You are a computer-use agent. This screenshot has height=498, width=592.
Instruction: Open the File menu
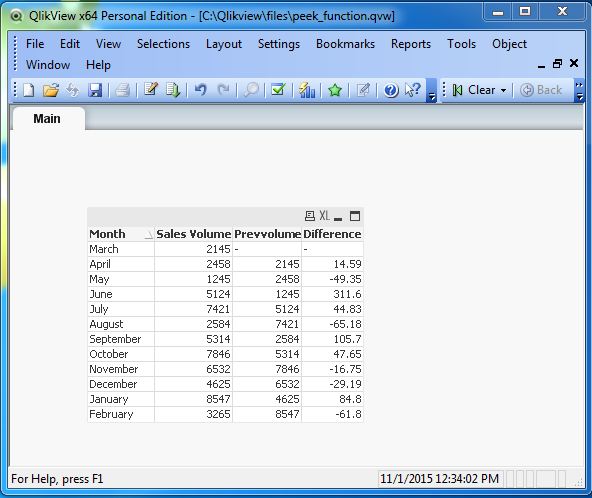35,44
